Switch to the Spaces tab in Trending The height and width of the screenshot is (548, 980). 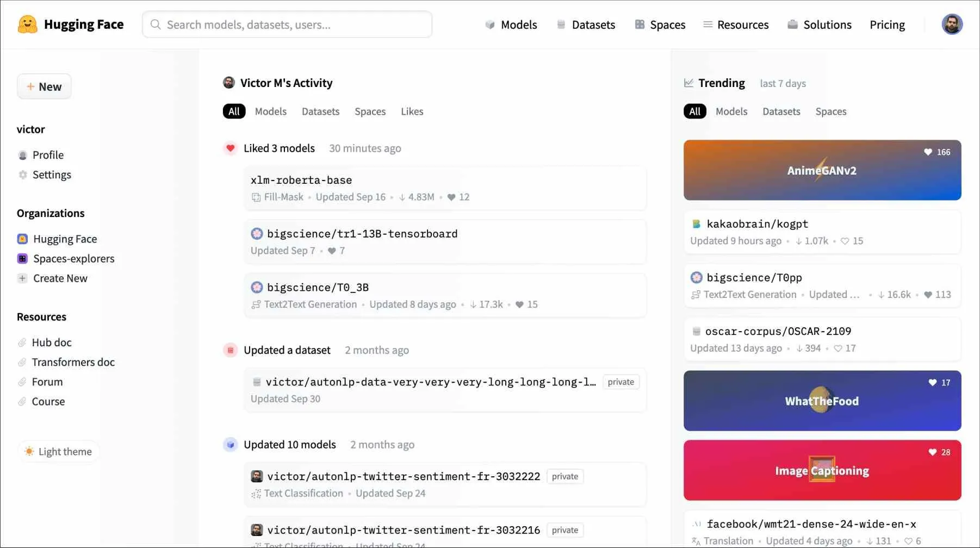[830, 111]
